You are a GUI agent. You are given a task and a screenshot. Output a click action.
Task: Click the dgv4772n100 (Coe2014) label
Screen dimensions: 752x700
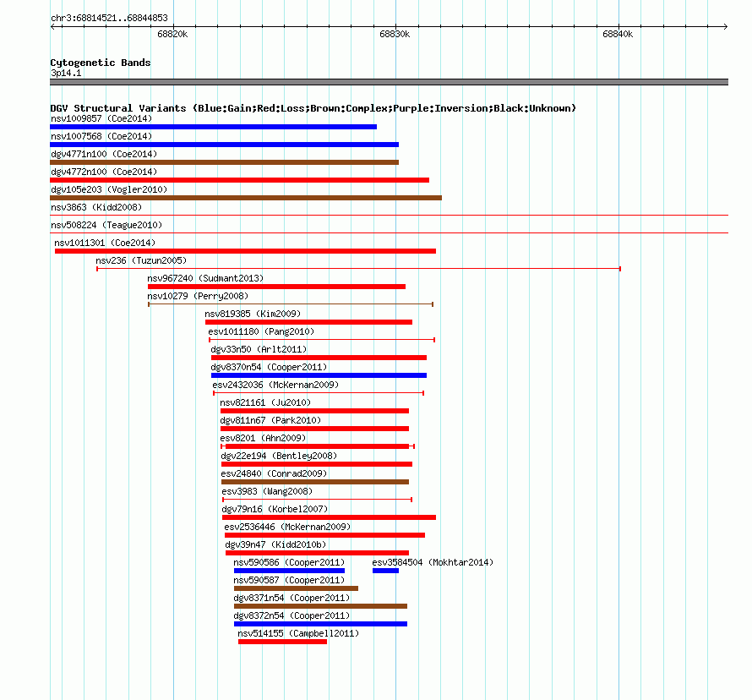[x=104, y=172]
